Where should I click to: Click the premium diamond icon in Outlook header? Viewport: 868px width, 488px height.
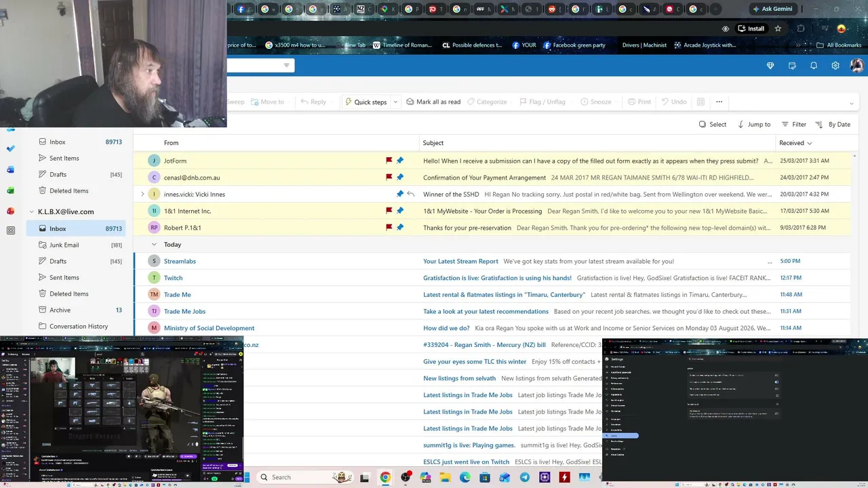pyautogui.click(x=770, y=66)
